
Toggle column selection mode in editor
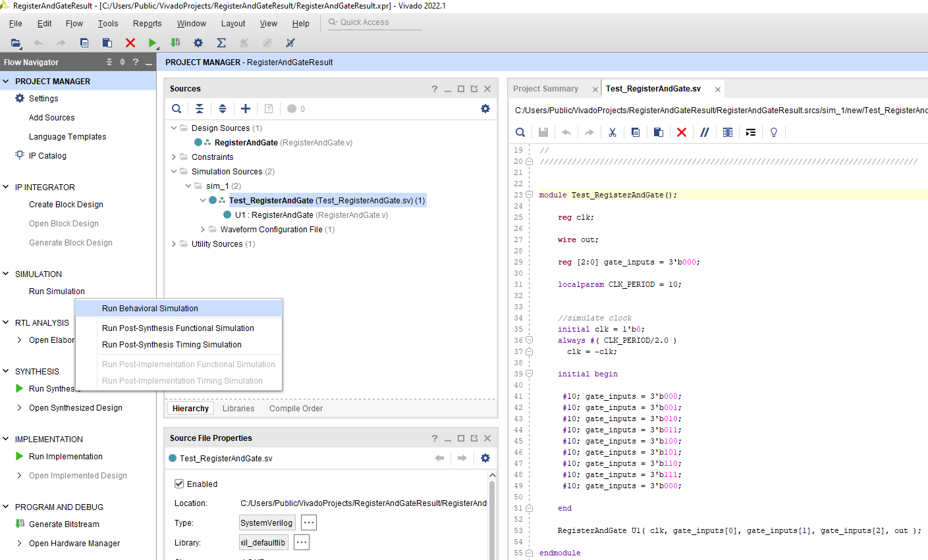point(728,132)
